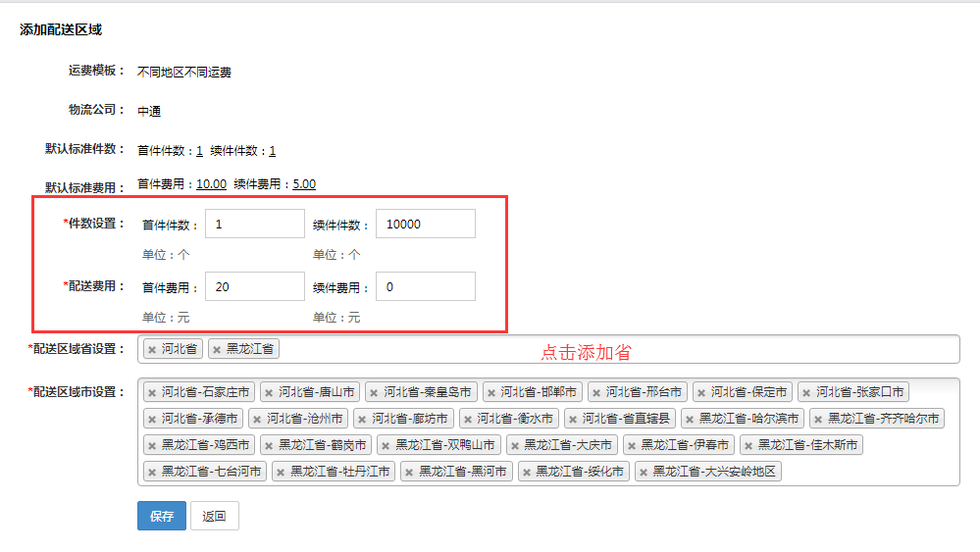Delete the 黑龙江省-大庆市 tag

[x=515, y=445]
